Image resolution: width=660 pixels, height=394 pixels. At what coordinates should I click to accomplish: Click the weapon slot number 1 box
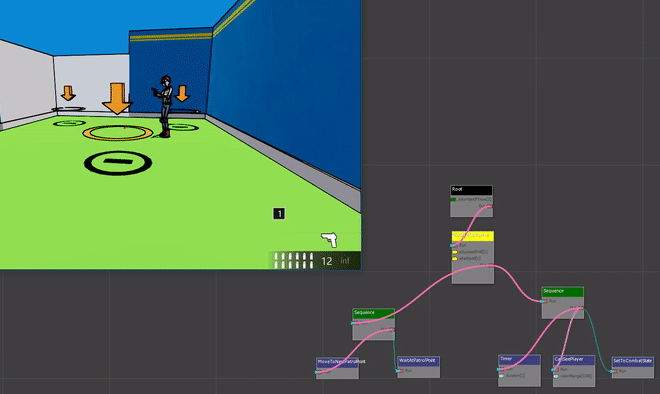279,213
